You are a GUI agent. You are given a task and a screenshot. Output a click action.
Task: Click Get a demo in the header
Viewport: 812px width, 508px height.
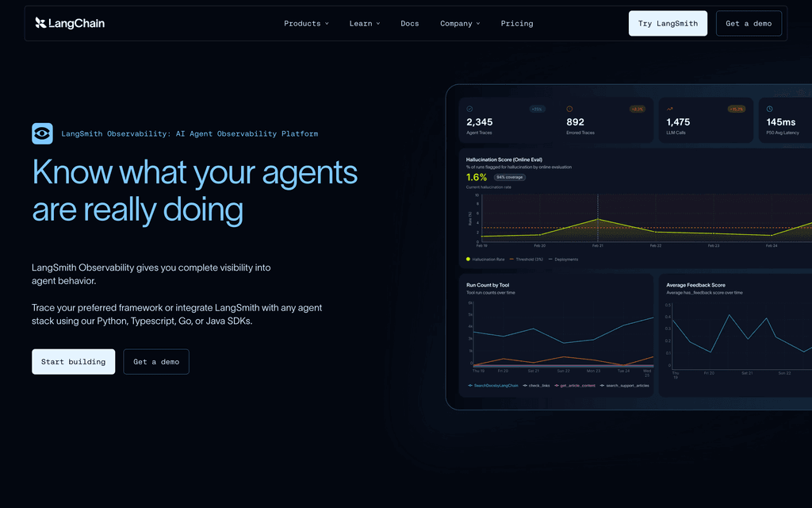point(749,23)
